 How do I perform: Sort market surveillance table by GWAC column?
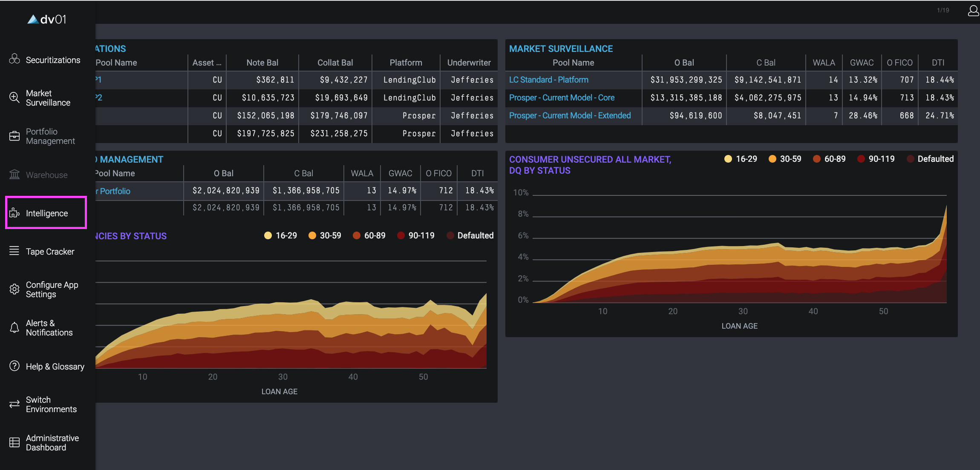[x=862, y=63]
